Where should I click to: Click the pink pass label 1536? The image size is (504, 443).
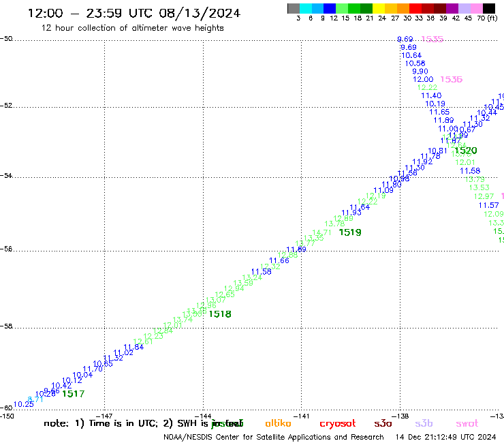click(x=452, y=80)
